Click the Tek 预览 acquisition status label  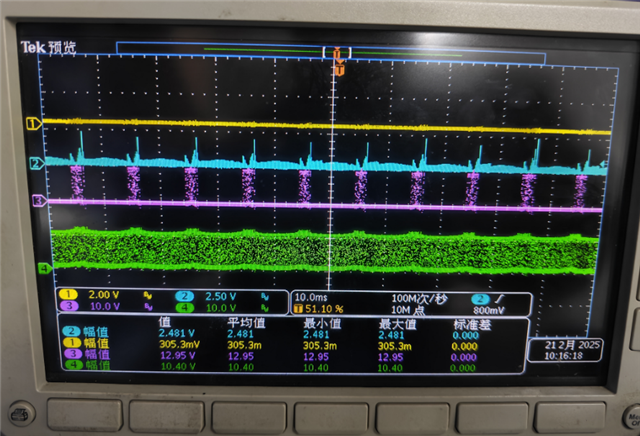[48, 47]
